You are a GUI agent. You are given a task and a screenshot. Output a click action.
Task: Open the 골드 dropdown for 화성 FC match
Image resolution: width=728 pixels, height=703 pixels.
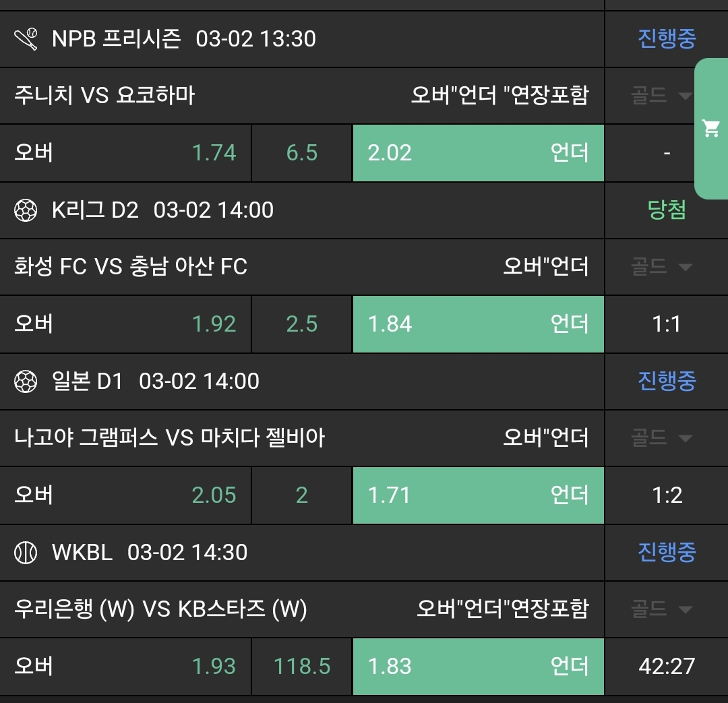[x=662, y=267]
